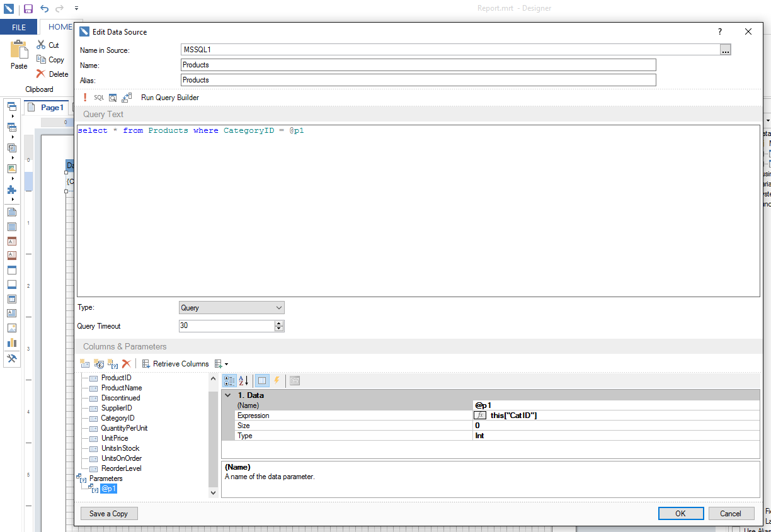Switch to the Page1 tab
This screenshot has width=771, height=532.
[x=46, y=108]
